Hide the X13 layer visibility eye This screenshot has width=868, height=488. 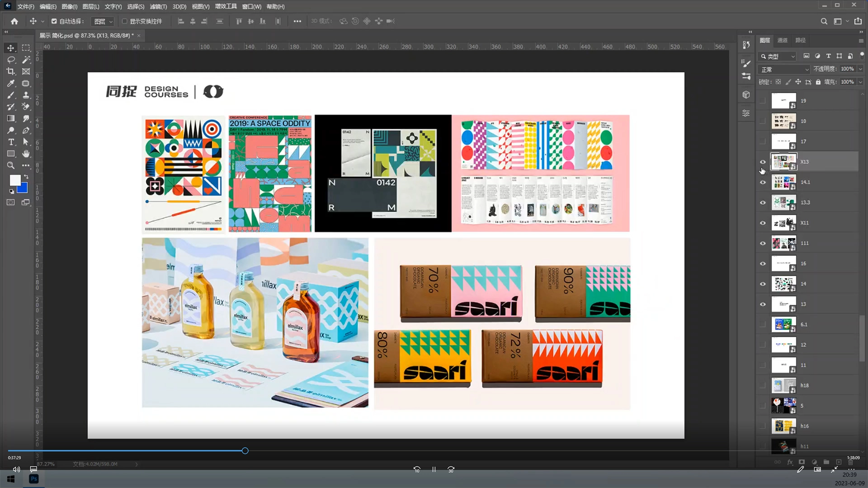click(x=763, y=162)
